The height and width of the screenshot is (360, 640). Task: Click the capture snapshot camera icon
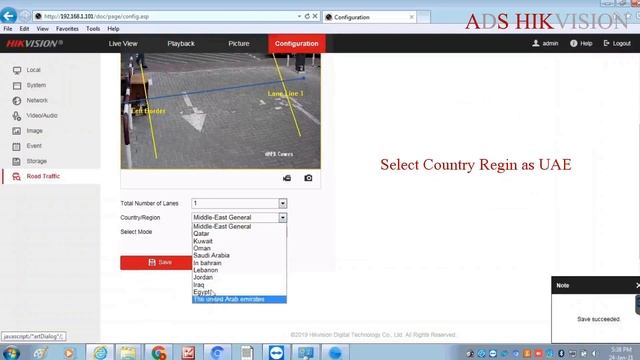pyautogui.click(x=308, y=178)
